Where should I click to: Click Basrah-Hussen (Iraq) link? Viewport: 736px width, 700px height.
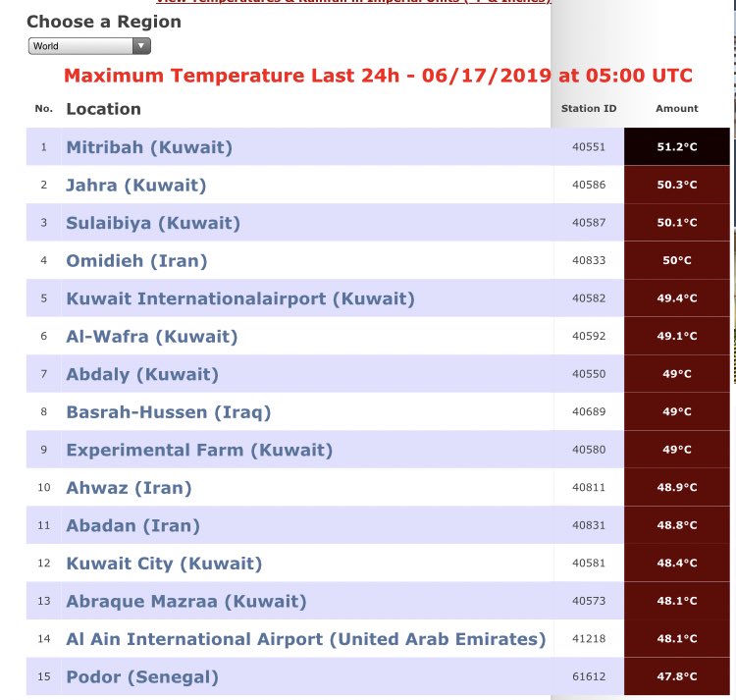(169, 412)
